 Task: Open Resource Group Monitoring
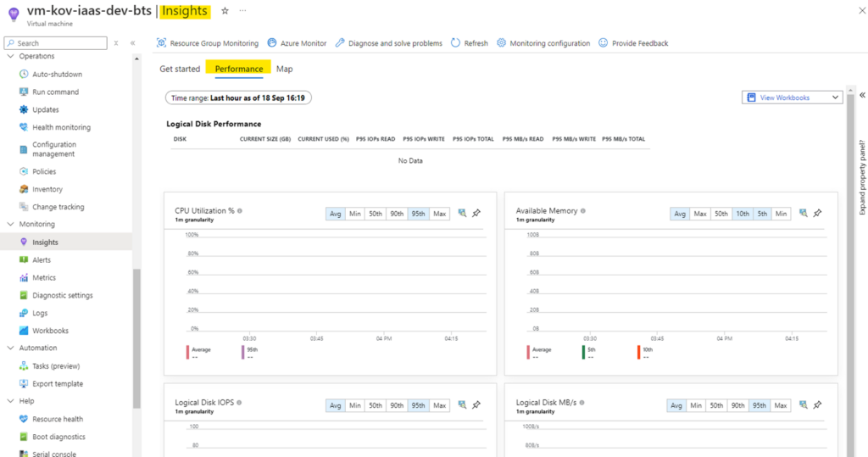(x=208, y=43)
